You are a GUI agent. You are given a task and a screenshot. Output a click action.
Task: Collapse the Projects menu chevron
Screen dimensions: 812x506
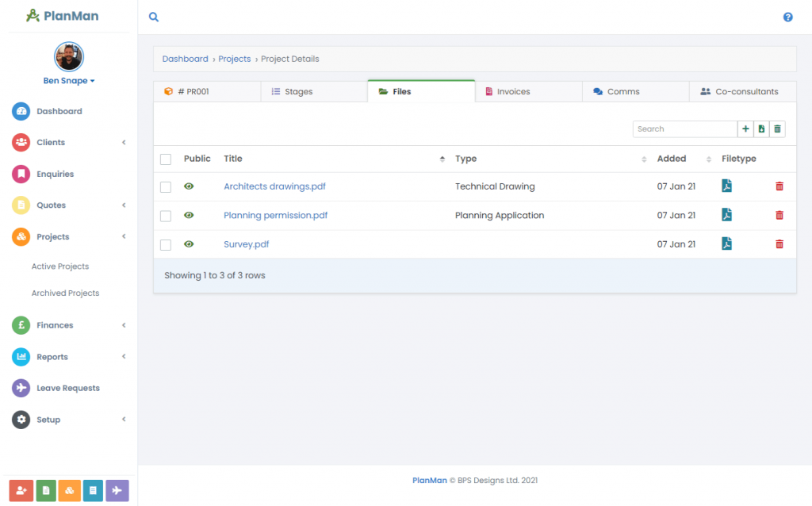(x=124, y=236)
